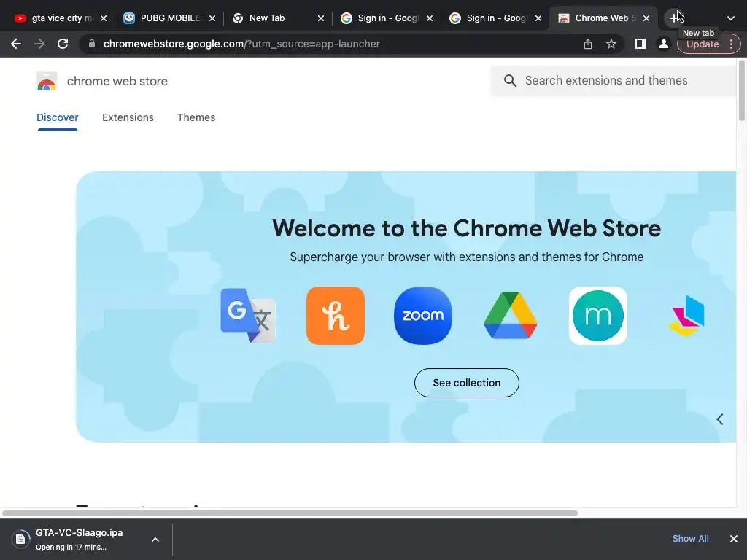
Task: Open the teal 'm' extension icon
Action: (x=598, y=315)
